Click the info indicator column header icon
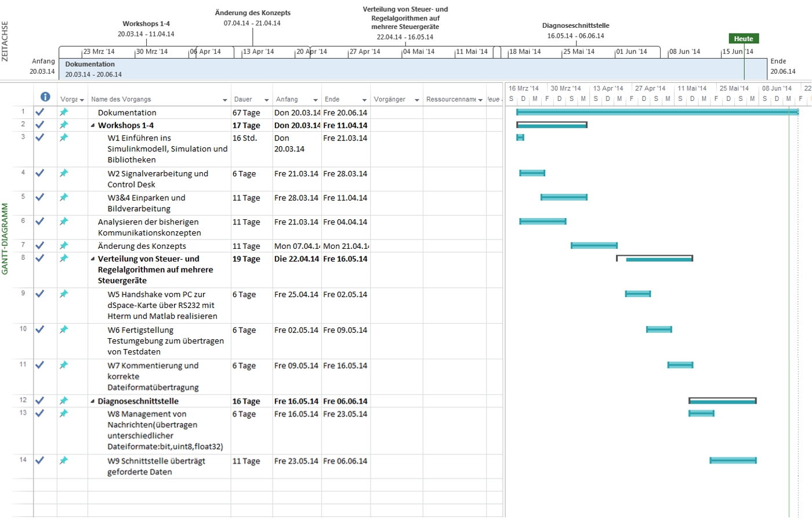This screenshot has height=522, width=812. (45, 97)
